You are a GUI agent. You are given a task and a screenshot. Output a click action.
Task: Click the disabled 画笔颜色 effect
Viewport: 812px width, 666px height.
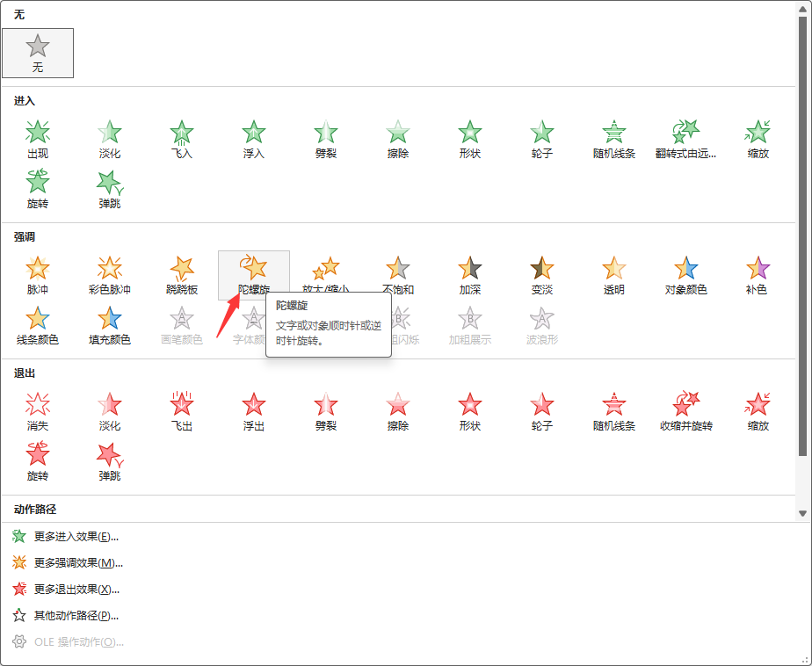182,326
